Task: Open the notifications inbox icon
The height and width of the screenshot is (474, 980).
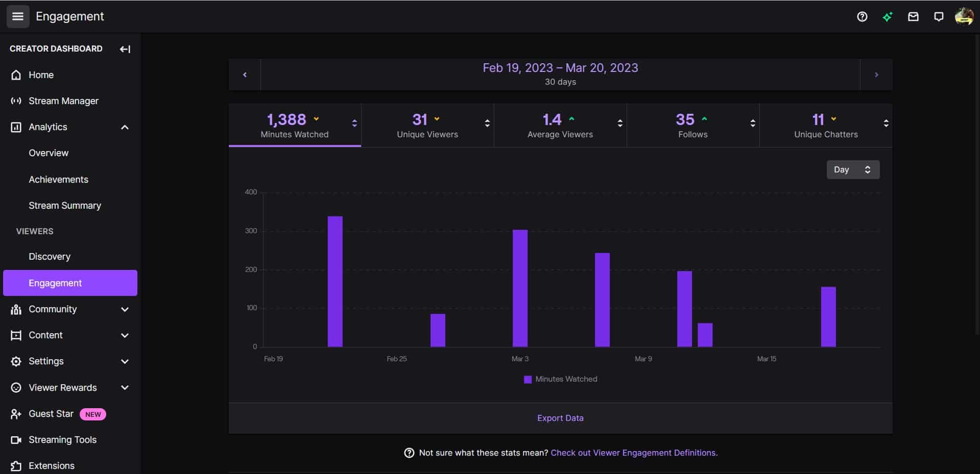Action: [x=913, y=17]
